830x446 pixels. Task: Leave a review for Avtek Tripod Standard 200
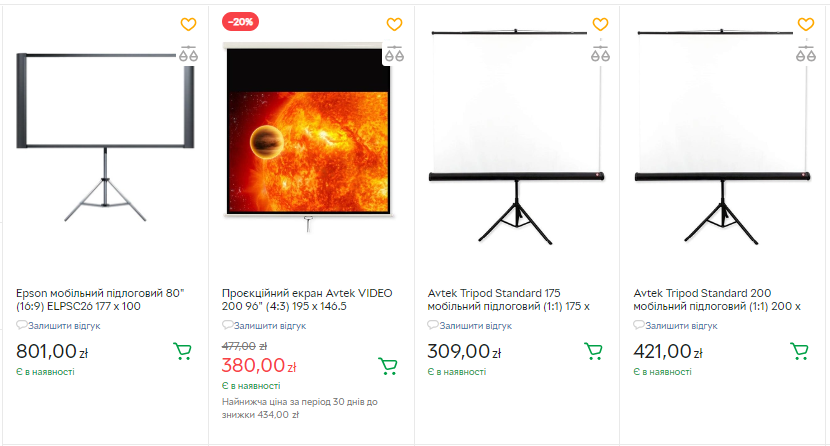click(x=681, y=325)
